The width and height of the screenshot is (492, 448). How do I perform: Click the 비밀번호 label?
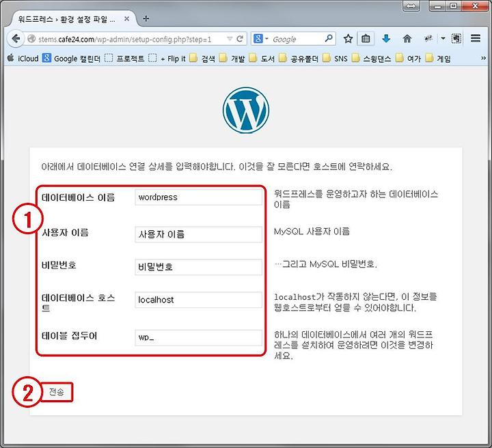tap(59, 265)
